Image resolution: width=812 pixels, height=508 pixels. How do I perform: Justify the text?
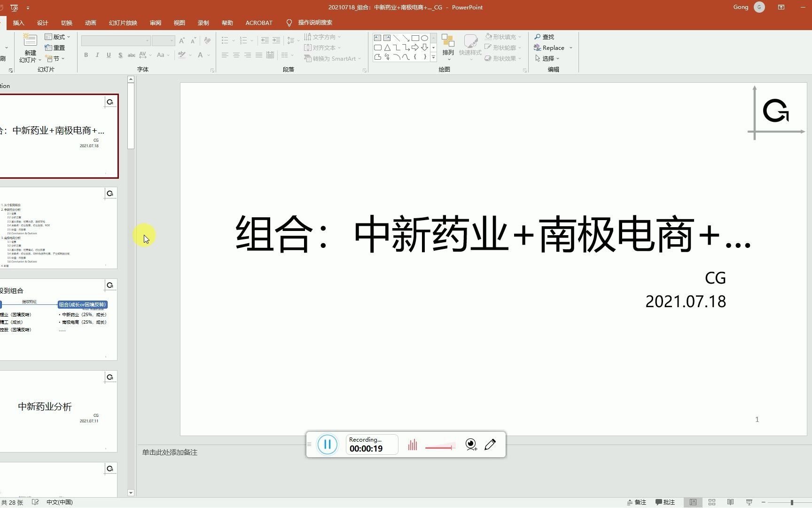[x=259, y=55]
